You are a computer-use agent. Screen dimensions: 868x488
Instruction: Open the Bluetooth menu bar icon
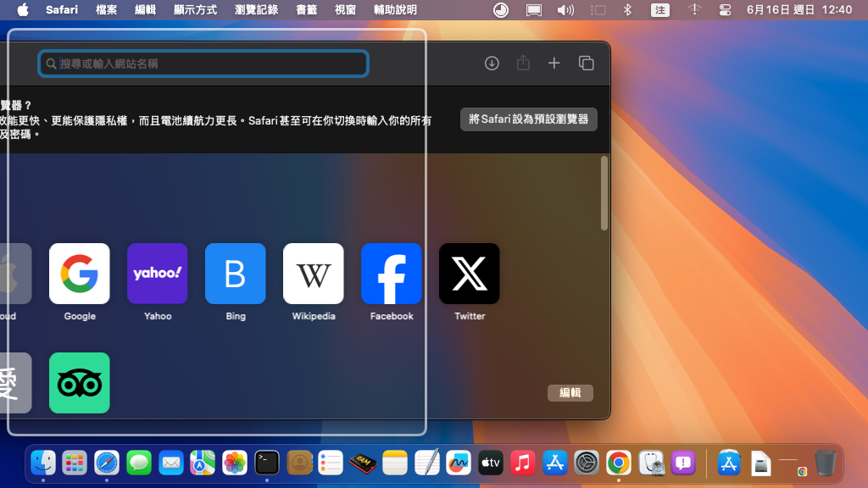click(x=627, y=10)
